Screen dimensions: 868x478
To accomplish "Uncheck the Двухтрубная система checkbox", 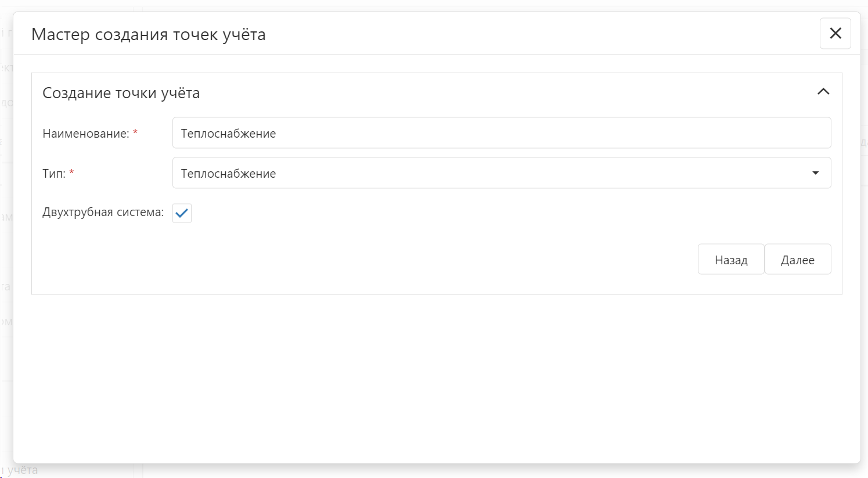I will tap(182, 213).
